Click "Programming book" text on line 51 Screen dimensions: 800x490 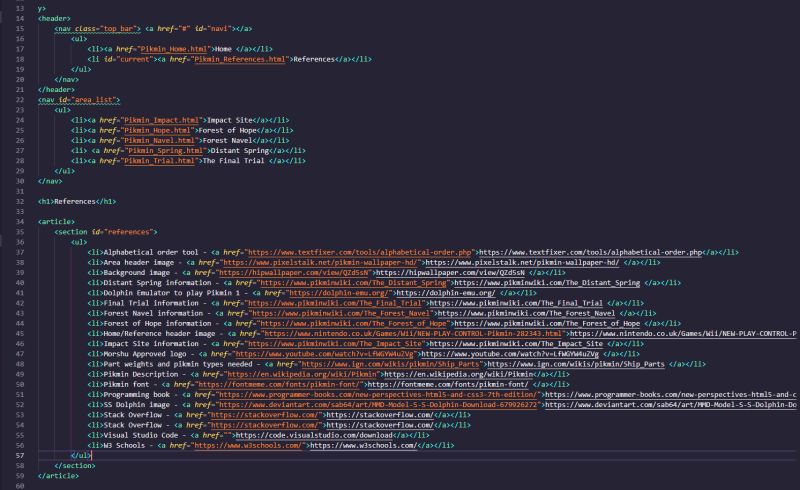point(137,396)
